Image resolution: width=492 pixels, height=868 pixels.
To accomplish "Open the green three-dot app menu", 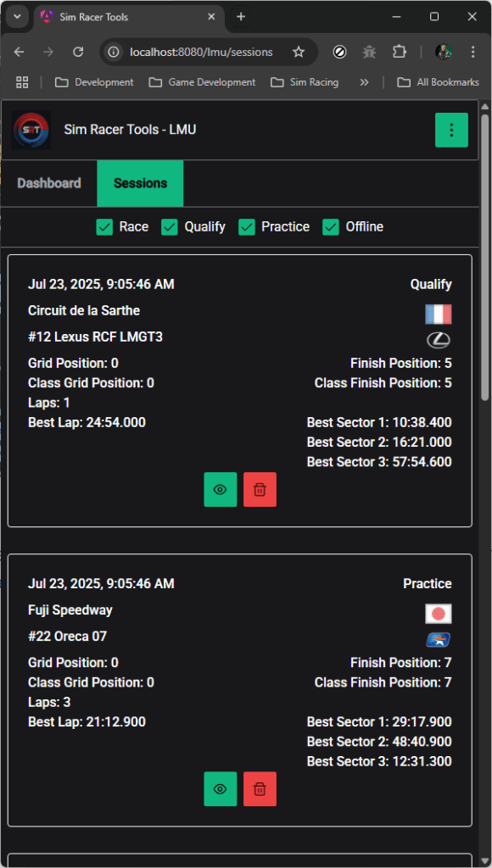I will [x=451, y=130].
